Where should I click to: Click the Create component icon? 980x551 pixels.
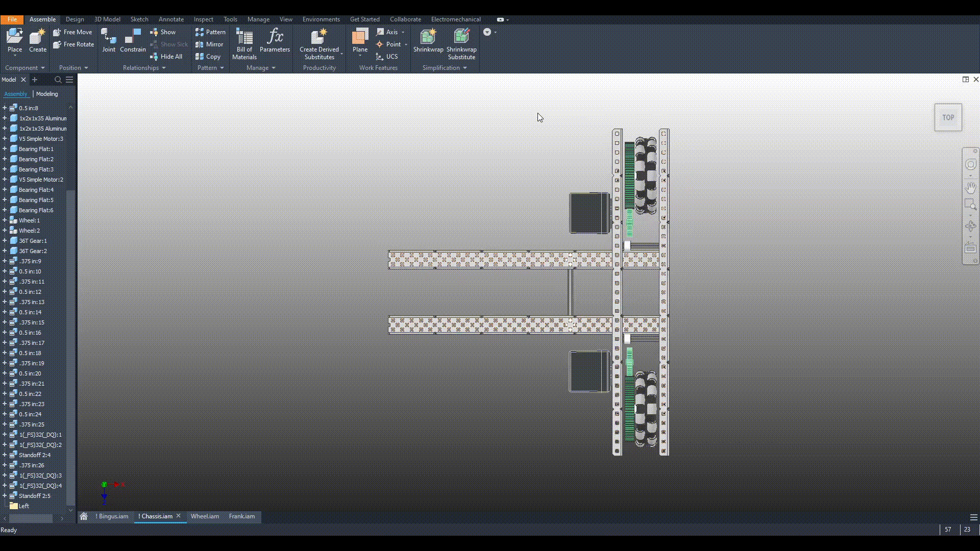37,41
